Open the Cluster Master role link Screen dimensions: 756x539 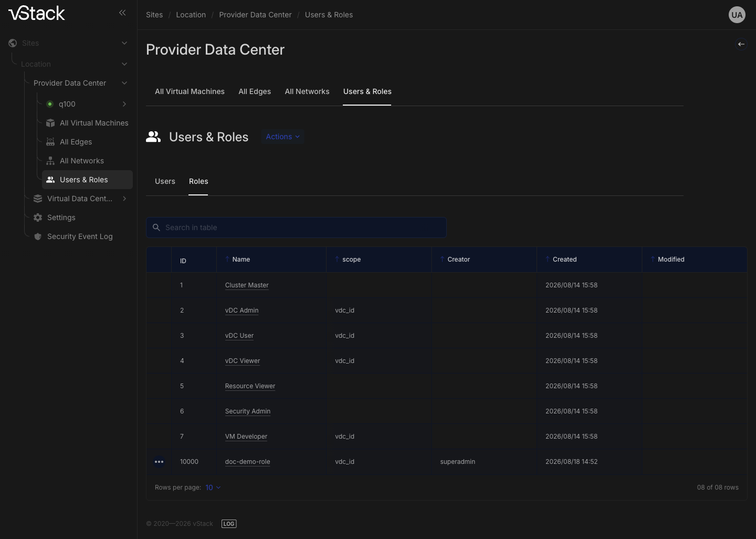coord(247,285)
